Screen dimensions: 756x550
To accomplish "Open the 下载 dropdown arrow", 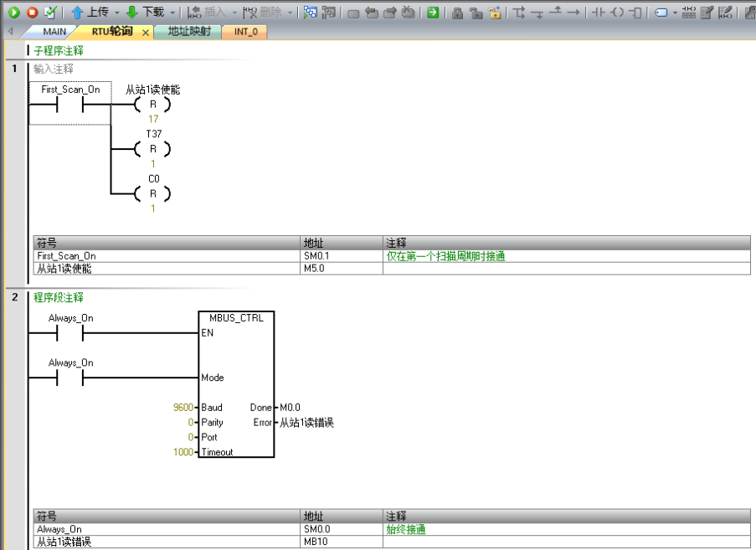I will 172,13.
